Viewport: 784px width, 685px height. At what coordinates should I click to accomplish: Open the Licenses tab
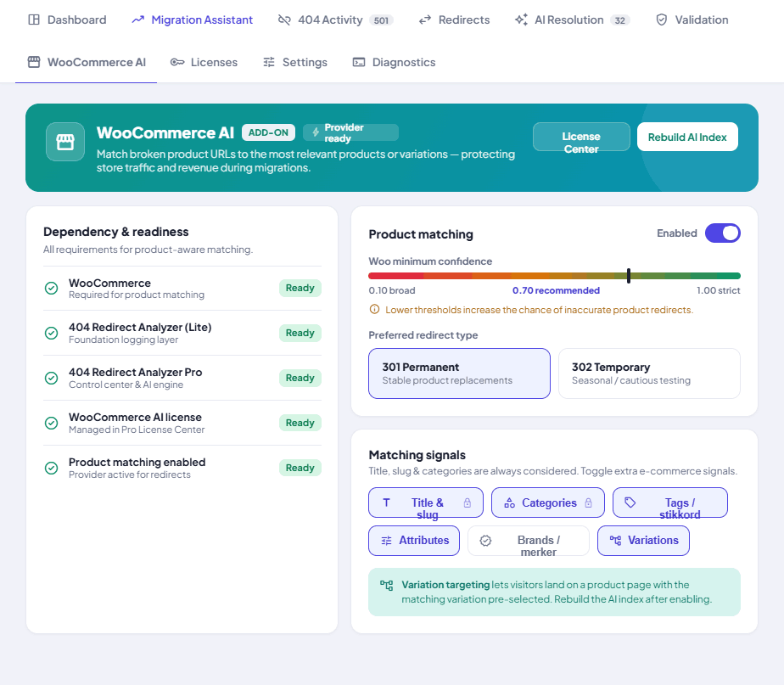pyautogui.click(x=204, y=63)
